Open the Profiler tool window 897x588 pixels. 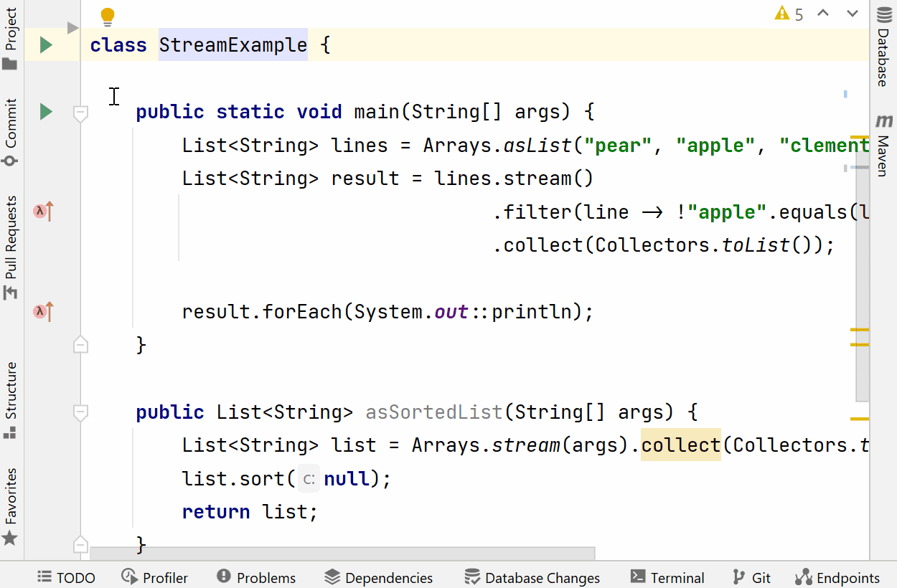point(154,577)
